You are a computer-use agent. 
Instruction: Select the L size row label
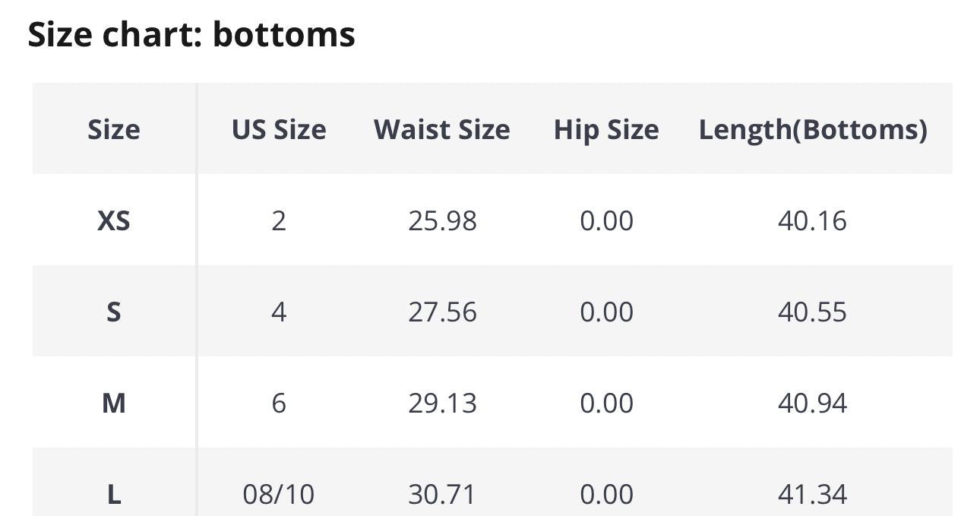click(114, 495)
